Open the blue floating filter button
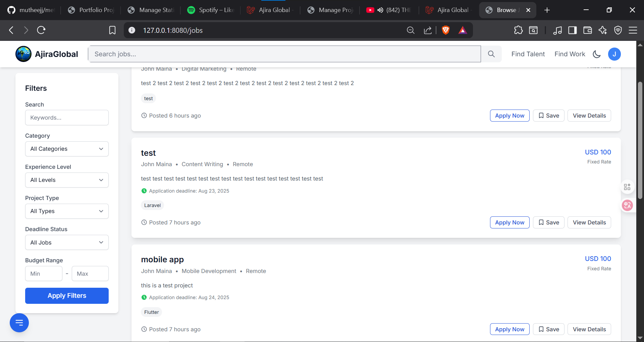 click(19, 323)
